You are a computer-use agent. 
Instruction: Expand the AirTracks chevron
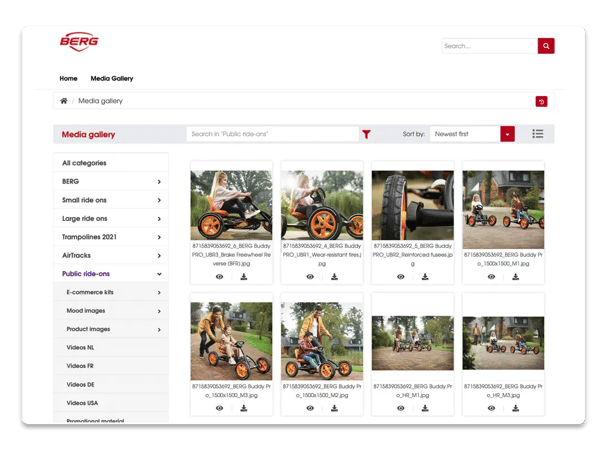(159, 256)
